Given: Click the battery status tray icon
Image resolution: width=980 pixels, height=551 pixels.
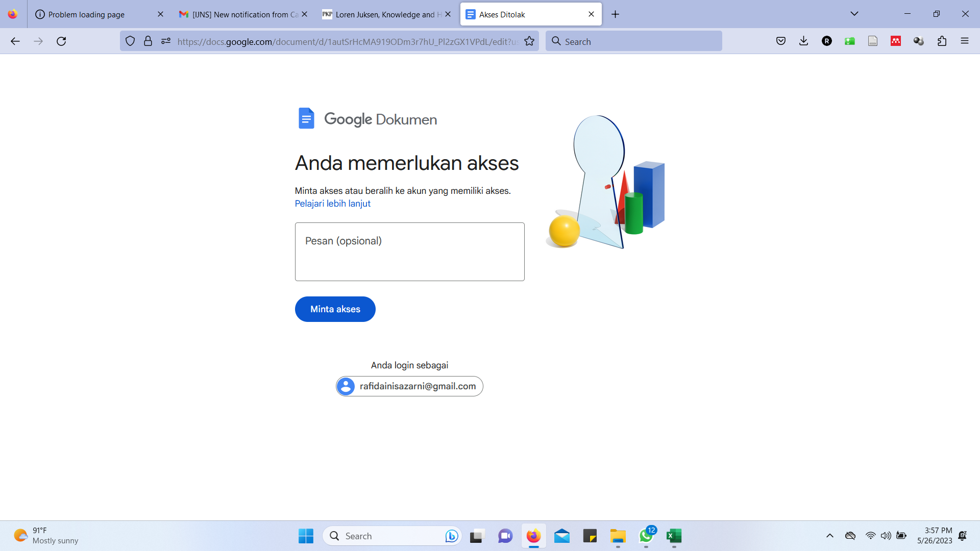Looking at the screenshot, I should 902,536.
